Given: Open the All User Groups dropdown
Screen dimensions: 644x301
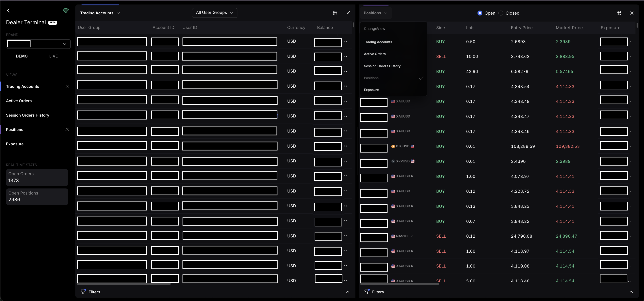Looking at the screenshot, I should pos(215,13).
